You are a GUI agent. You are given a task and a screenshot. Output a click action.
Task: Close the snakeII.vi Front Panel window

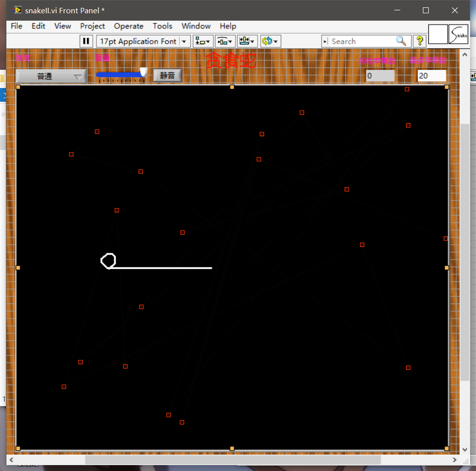[x=455, y=10]
